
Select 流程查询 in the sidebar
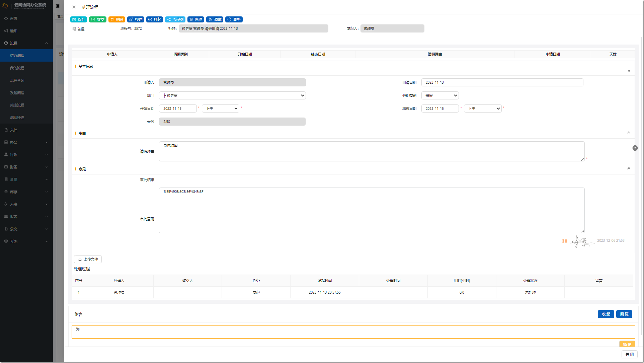point(26,80)
